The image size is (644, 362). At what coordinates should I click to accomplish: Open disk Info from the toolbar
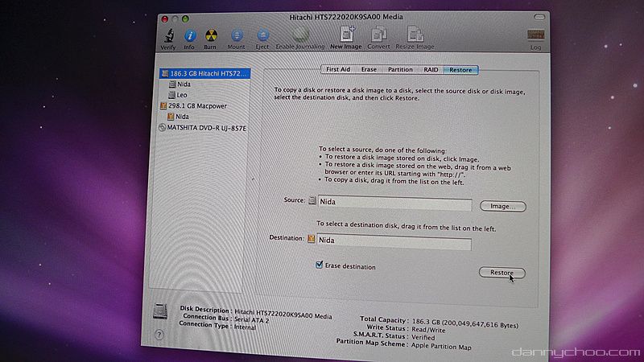coord(189,35)
